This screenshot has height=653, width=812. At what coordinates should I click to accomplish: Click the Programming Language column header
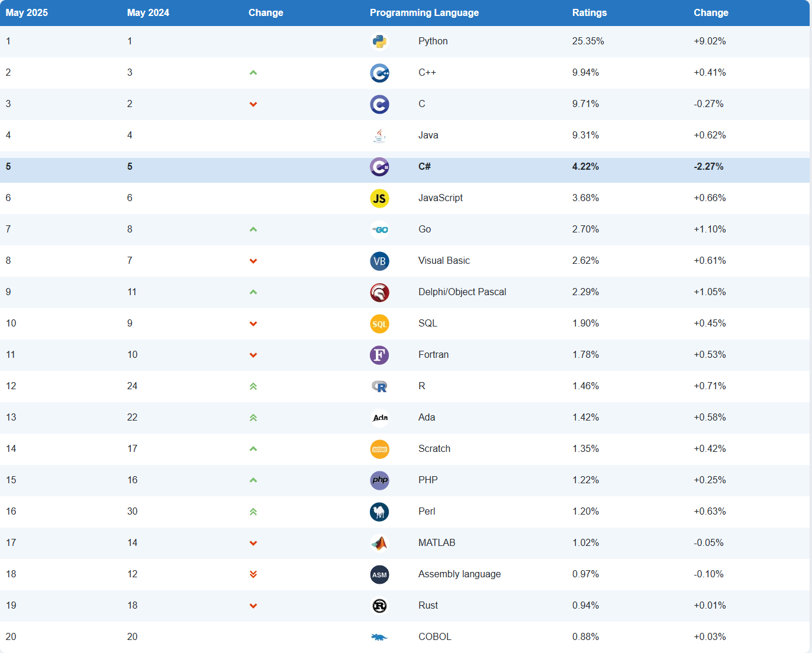(424, 13)
